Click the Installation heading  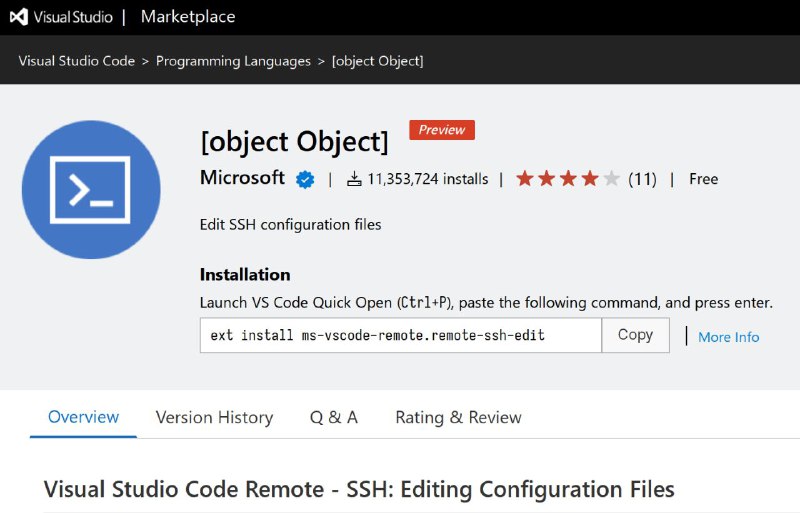[x=245, y=275]
